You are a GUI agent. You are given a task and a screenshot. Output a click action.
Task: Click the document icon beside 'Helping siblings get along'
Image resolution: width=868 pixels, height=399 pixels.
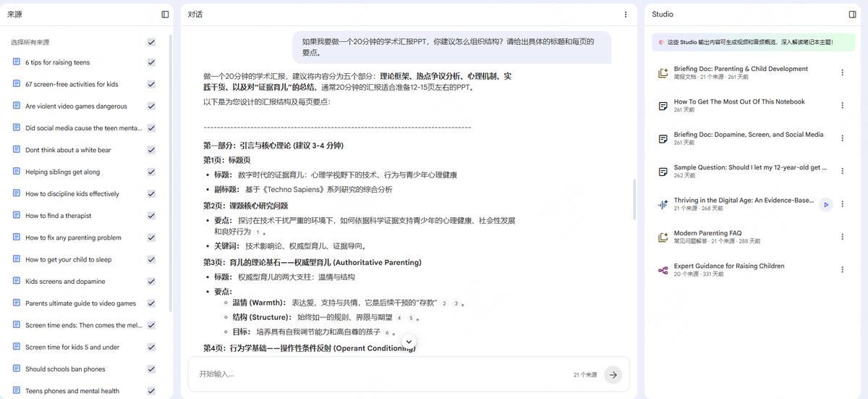pyautogui.click(x=17, y=172)
